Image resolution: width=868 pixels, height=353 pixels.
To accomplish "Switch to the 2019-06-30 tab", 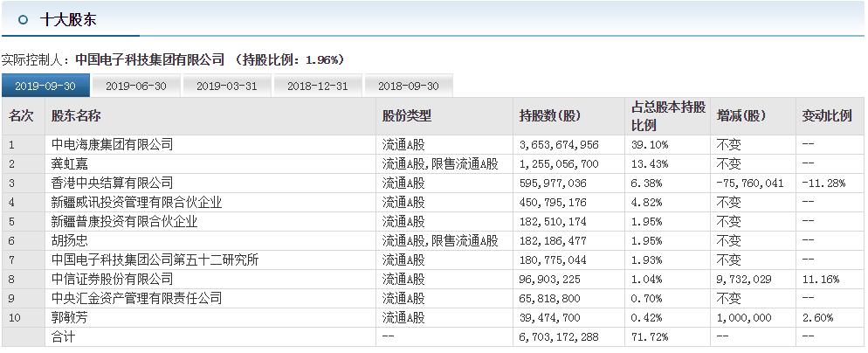I will [x=135, y=86].
